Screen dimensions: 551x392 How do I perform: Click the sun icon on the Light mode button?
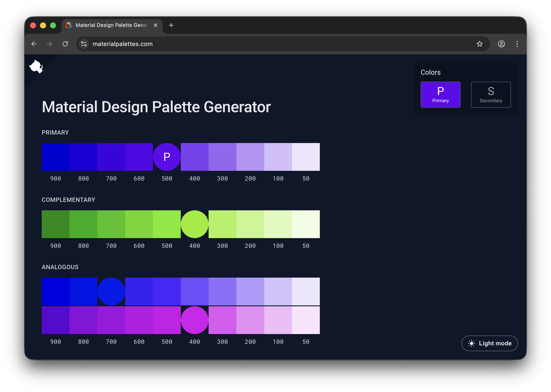(471, 343)
